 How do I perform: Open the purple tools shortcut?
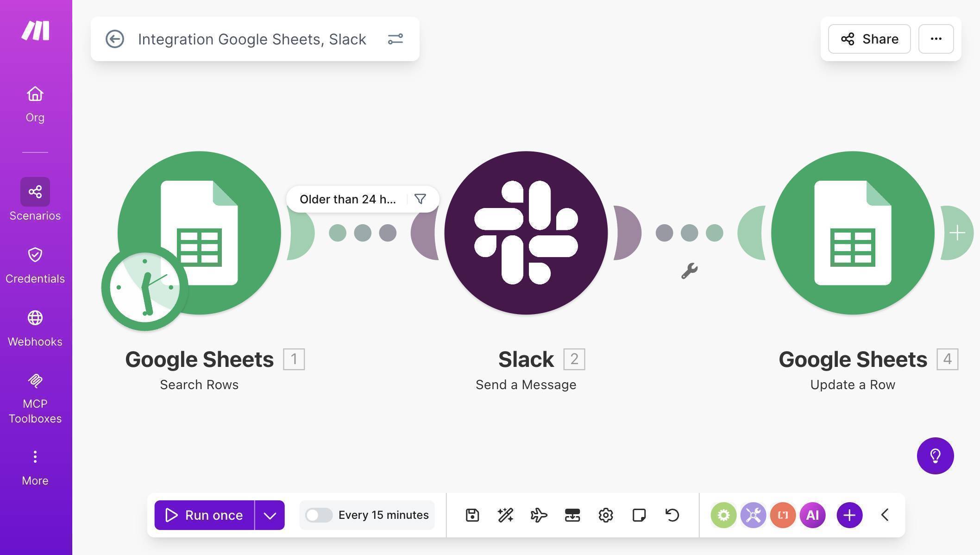coord(753,515)
